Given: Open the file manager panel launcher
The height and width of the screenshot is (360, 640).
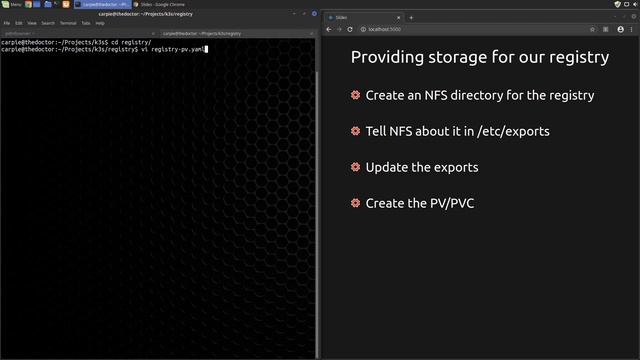Looking at the screenshot, I should (48, 4).
